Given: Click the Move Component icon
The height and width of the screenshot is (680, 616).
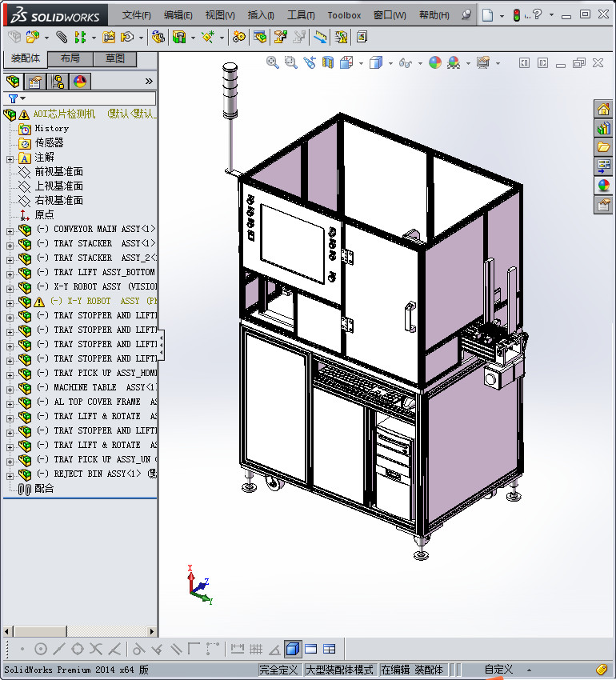Looking at the screenshot, I should click(127, 38).
